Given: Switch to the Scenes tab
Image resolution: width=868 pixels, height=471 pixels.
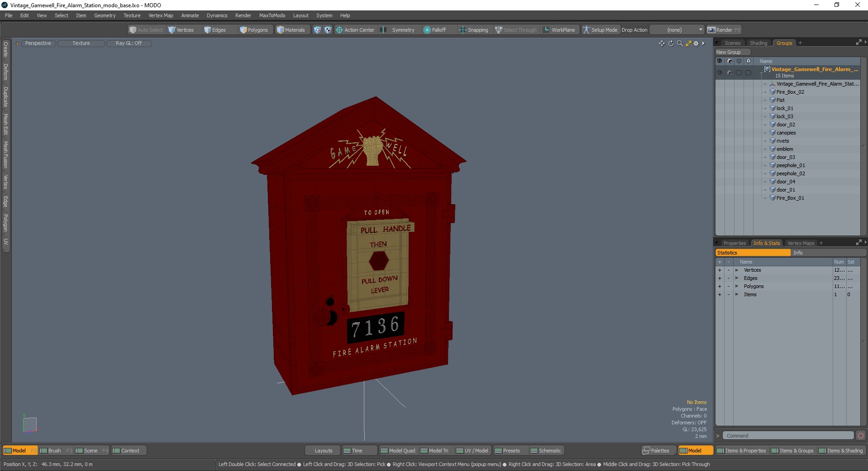Looking at the screenshot, I should pyautogui.click(x=732, y=43).
